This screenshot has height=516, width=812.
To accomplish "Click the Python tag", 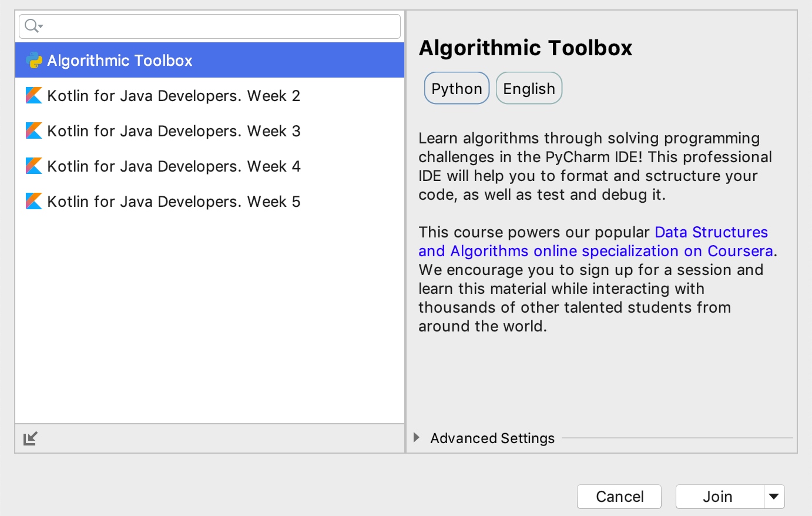I will pos(457,88).
